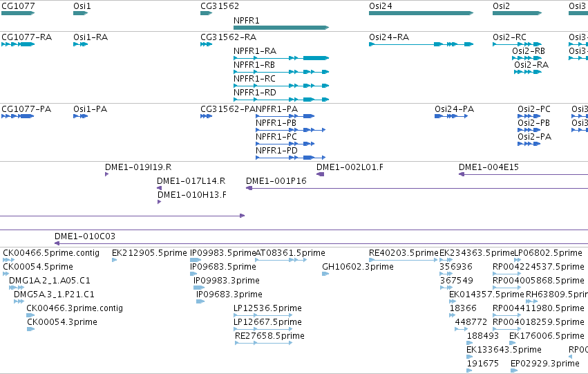Image resolution: width=588 pixels, height=374 pixels.
Task: Select the GH10602.3prime EST glyph
Action: [325, 274]
